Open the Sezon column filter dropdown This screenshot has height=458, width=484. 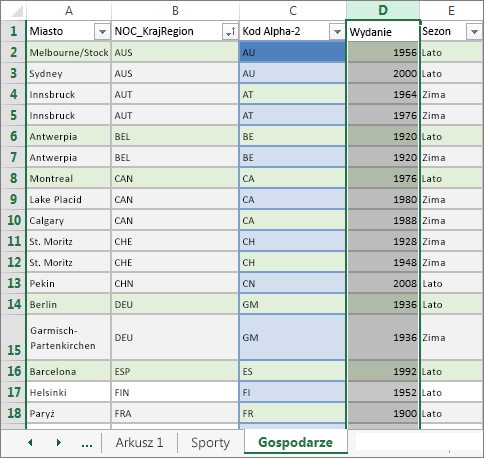(x=474, y=32)
